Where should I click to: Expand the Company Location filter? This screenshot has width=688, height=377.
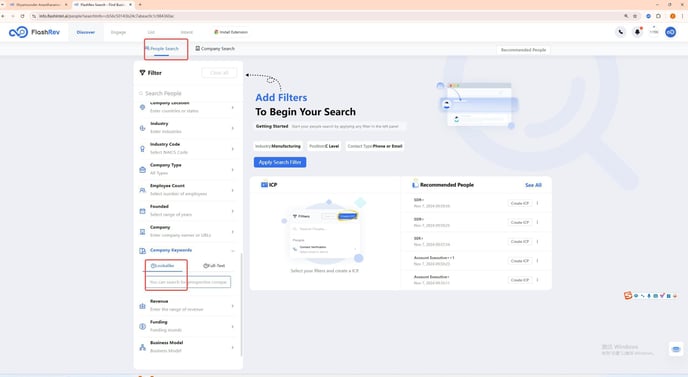(233, 108)
